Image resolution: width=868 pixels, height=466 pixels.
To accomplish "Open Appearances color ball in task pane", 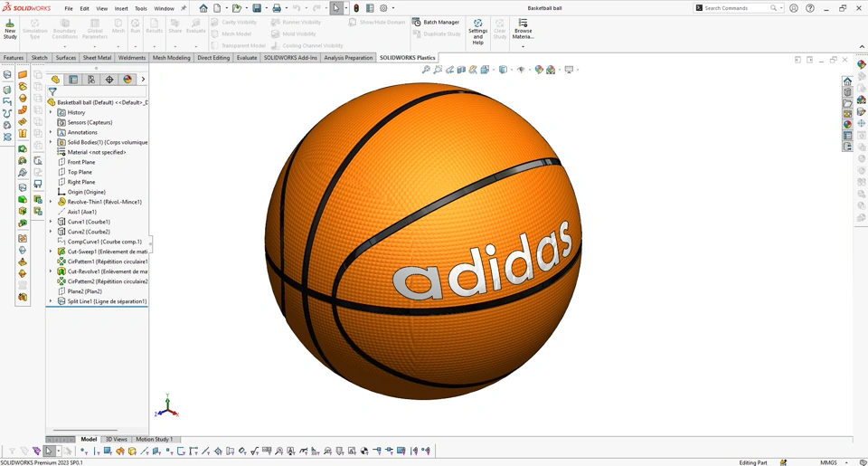I will pyautogui.click(x=847, y=125).
